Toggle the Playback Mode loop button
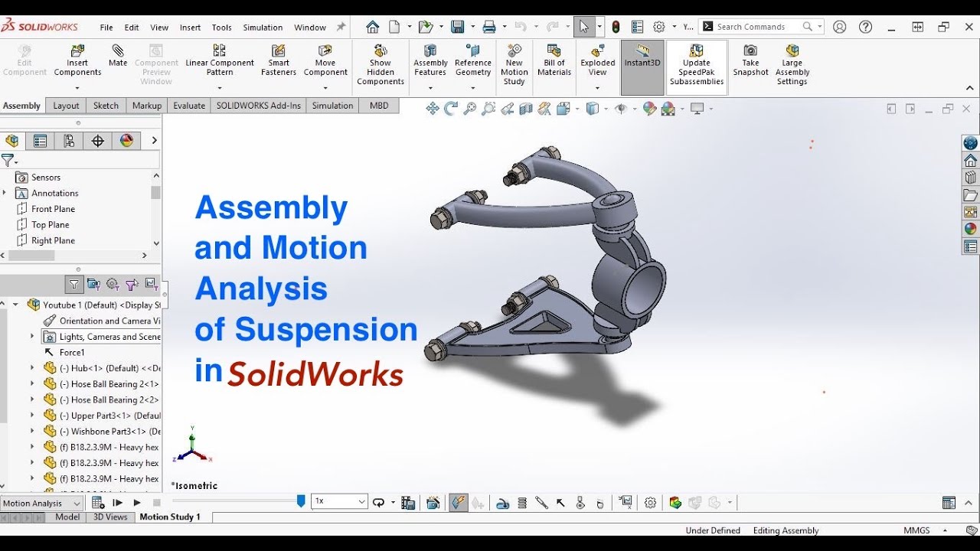This screenshot has height=551, width=980. [x=378, y=503]
